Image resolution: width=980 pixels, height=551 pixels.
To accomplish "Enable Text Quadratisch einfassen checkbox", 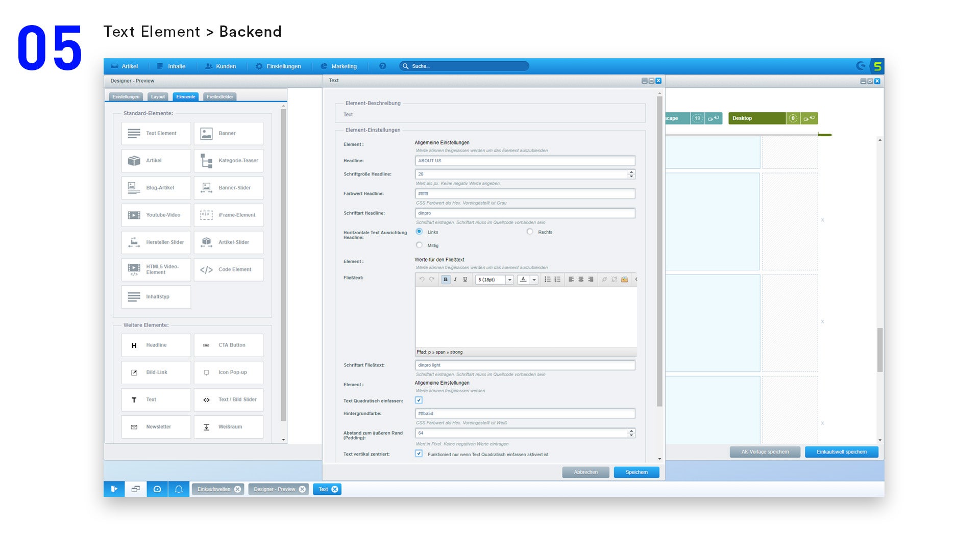I will 419,400.
